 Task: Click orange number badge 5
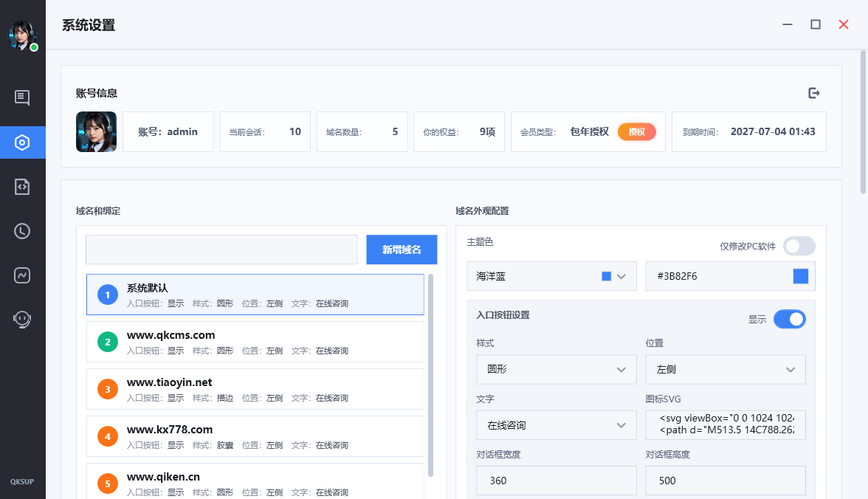[108, 483]
